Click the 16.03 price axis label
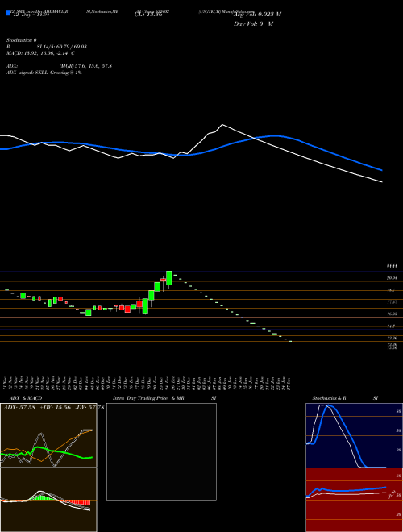 point(392,314)
